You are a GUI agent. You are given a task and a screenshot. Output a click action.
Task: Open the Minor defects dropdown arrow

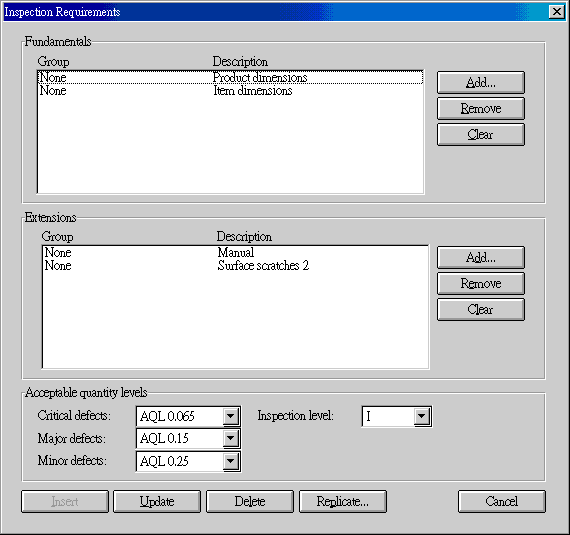click(x=230, y=461)
